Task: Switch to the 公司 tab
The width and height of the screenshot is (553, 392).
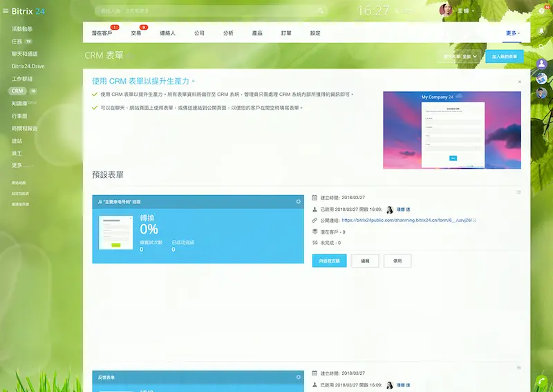Action: click(199, 33)
